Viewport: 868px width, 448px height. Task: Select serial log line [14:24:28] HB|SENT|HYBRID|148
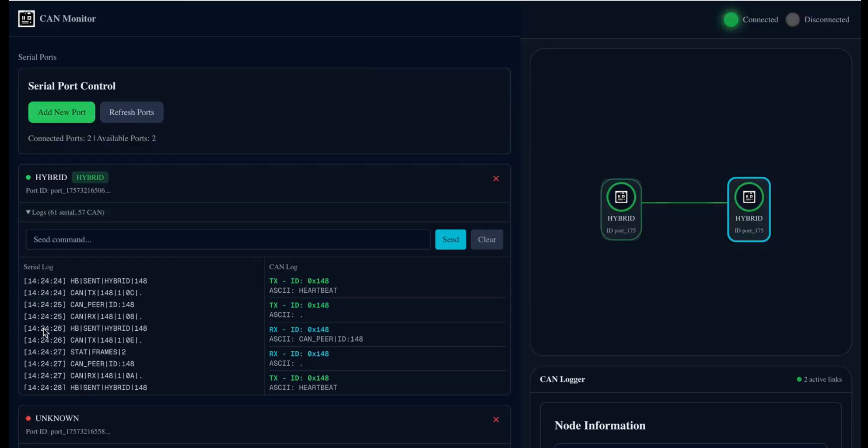tap(85, 387)
